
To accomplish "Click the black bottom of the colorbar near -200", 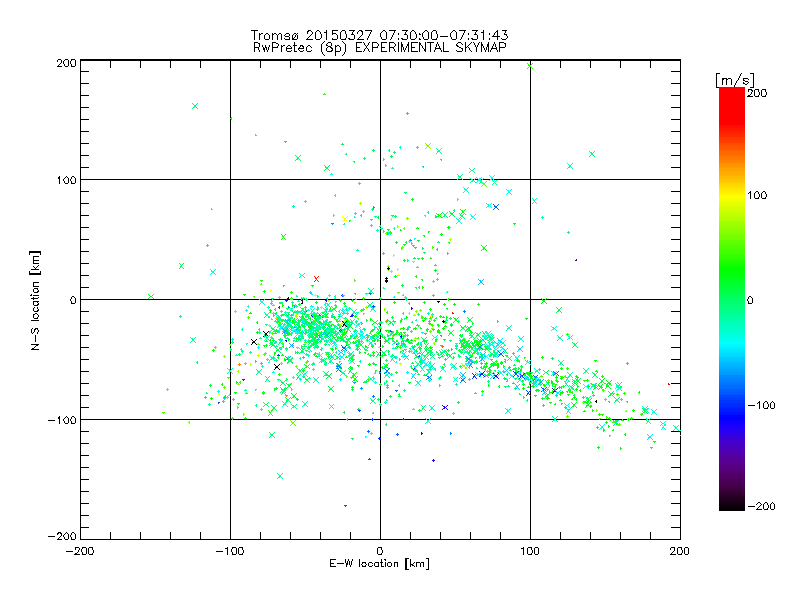I will [x=732, y=505].
